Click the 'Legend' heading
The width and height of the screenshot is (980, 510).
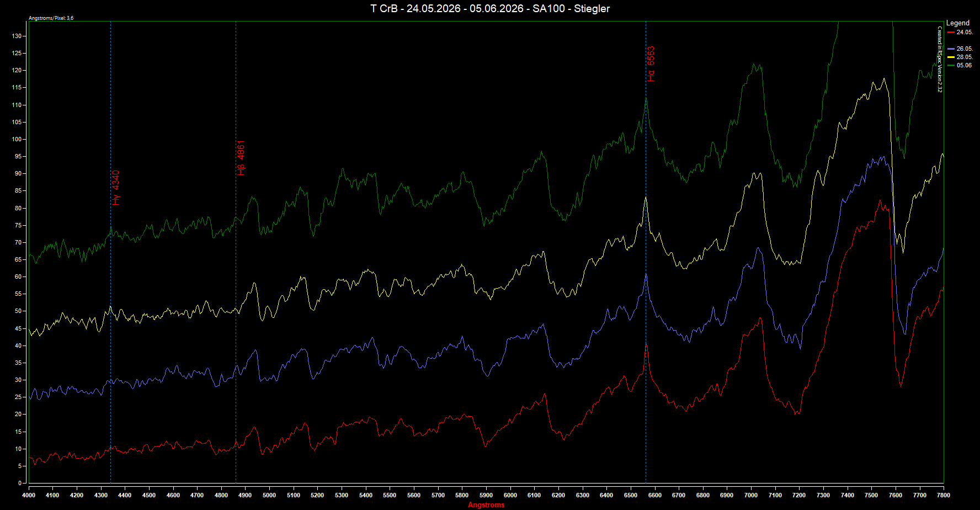958,23
